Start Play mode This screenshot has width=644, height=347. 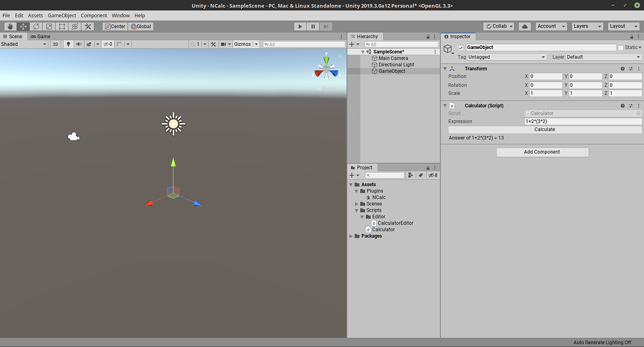(x=301, y=26)
